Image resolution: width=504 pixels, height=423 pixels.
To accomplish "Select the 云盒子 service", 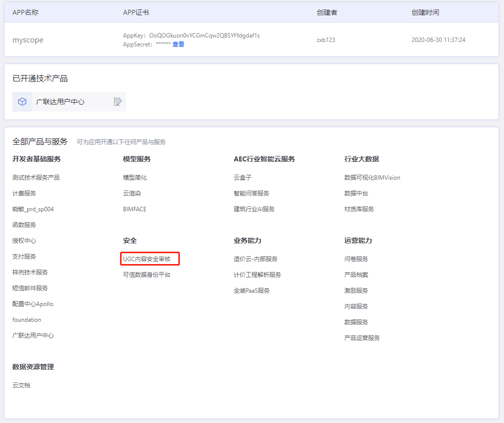I will click(x=243, y=177).
